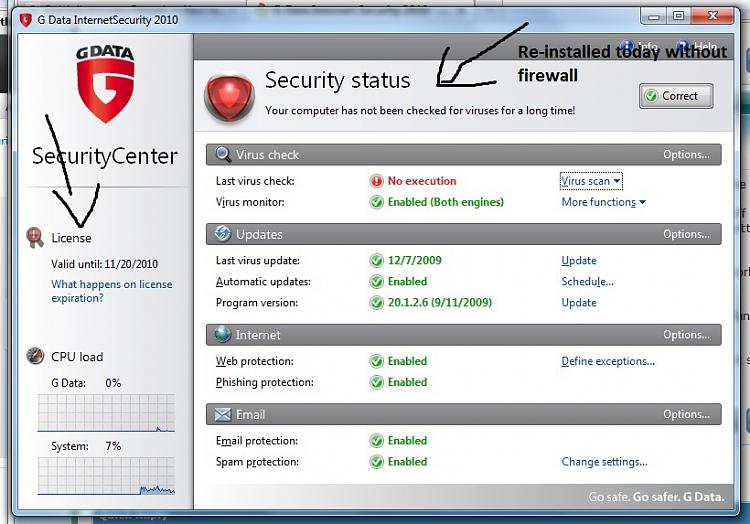This screenshot has width=750, height=524.
Task: Click the License seal icon
Action: (x=35, y=238)
